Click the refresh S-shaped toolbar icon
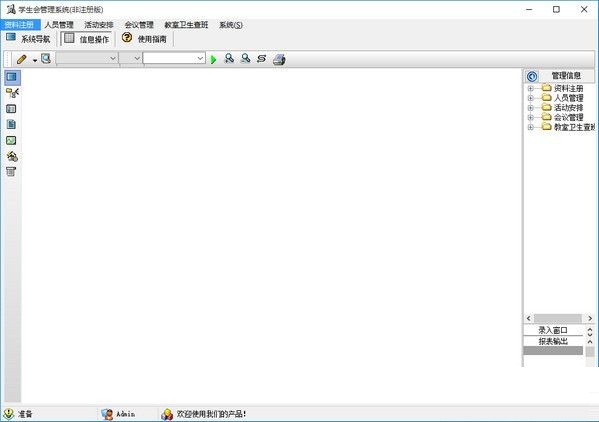The height and width of the screenshot is (422, 599). 262,59
